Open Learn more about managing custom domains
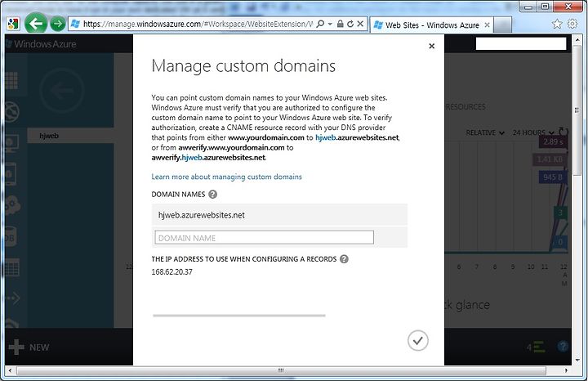The width and height of the screenshot is (588, 381). (x=226, y=177)
